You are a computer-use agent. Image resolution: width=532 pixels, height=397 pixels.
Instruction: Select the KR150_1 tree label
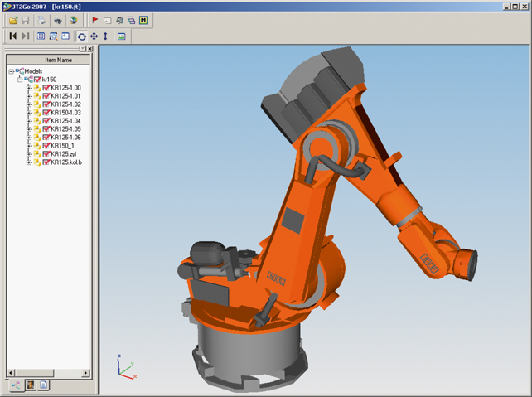[x=62, y=146]
